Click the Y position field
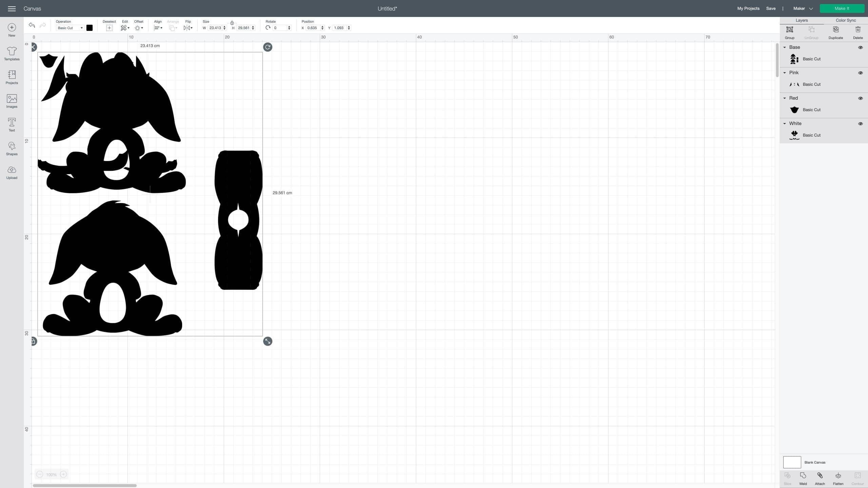This screenshot has height=488, width=868. pos(339,28)
